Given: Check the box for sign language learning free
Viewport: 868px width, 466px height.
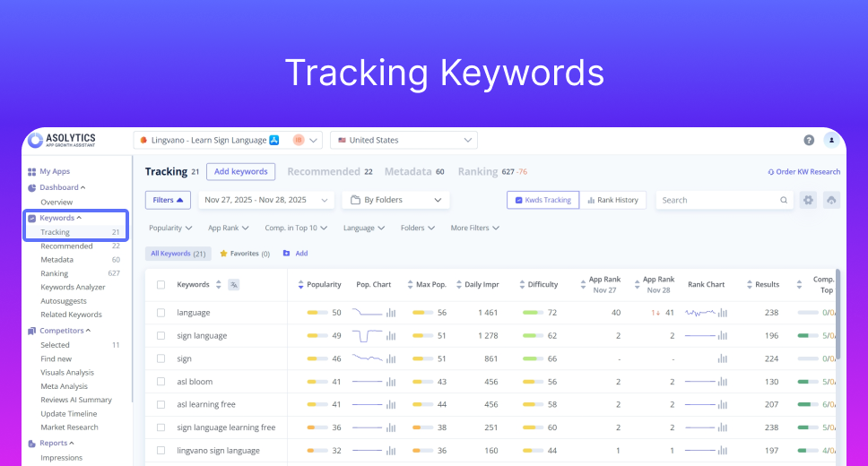Looking at the screenshot, I should [x=161, y=427].
